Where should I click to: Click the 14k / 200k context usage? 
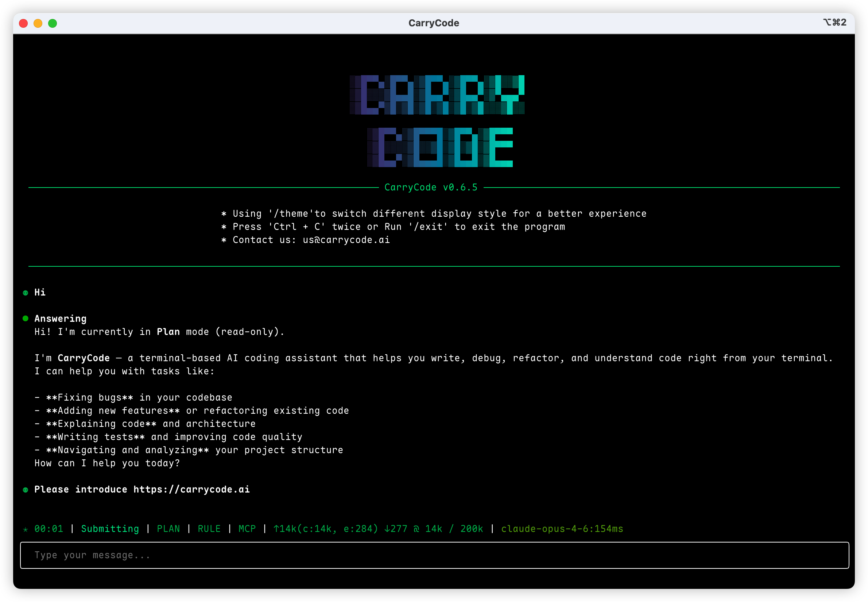tap(454, 529)
